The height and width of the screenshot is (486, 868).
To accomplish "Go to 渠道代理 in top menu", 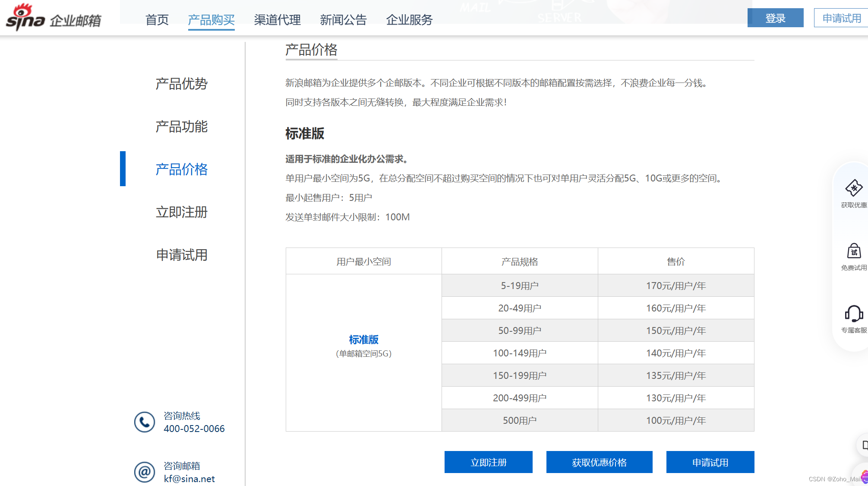I will click(x=277, y=20).
